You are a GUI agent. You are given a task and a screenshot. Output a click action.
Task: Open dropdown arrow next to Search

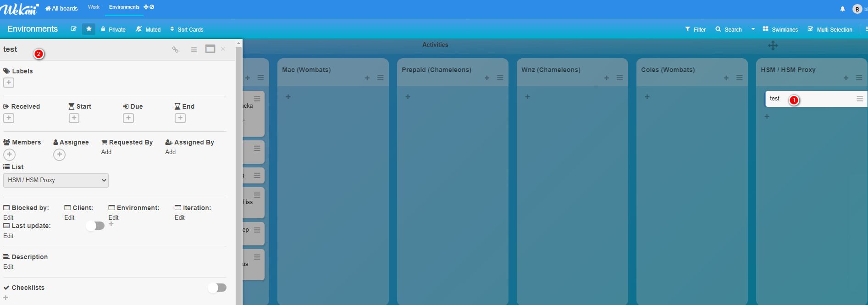(753, 29)
